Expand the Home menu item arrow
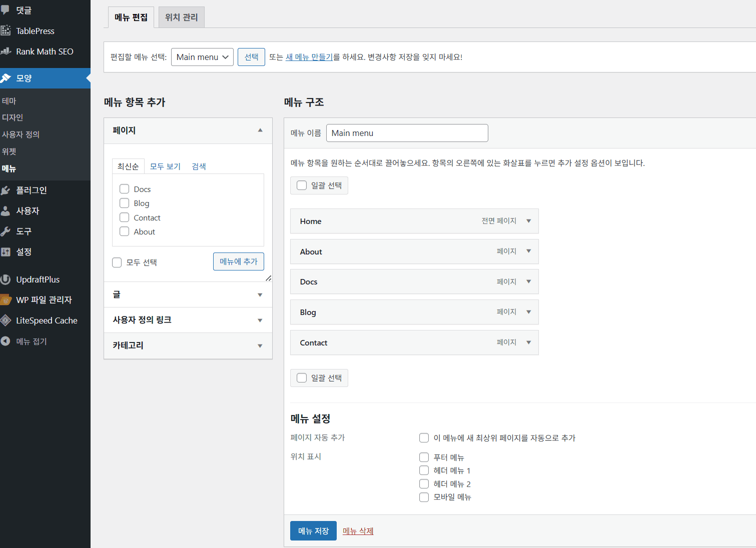756x548 pixels. (528, 221)
